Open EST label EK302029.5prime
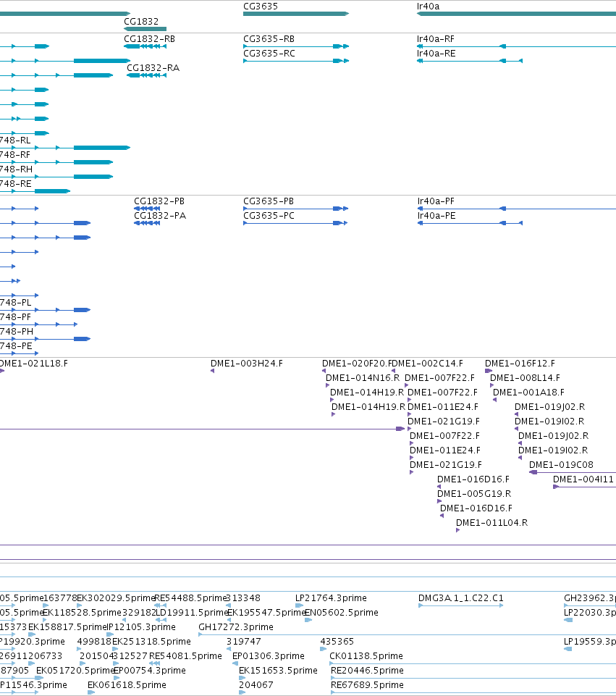This screenshot has width=616, height=696. (x=116, y=598)
